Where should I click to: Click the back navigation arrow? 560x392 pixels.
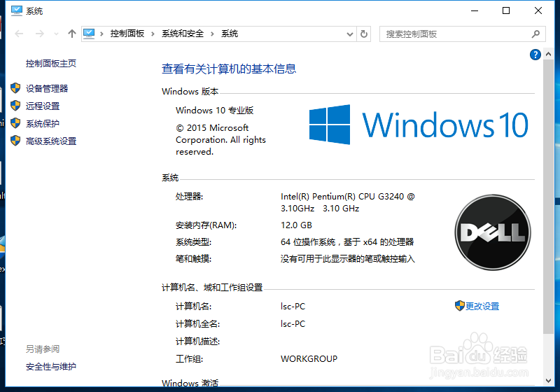(x=19, y=34)
